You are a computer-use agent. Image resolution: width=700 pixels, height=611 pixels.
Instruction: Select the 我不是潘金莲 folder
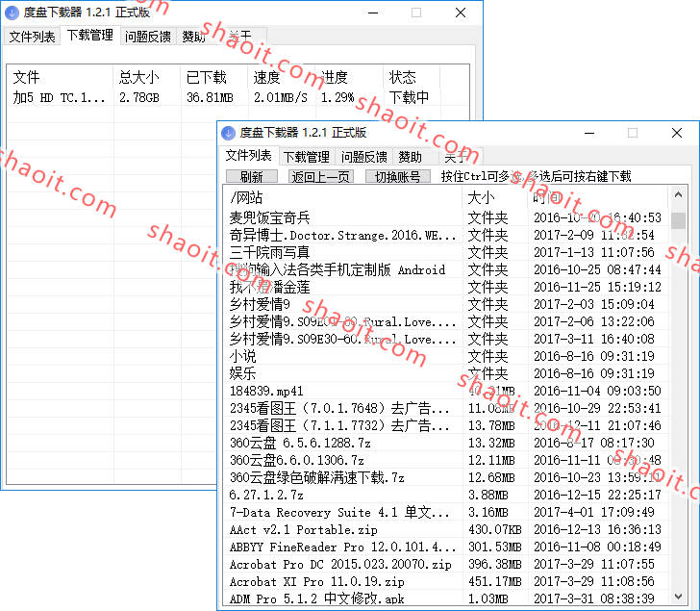coord(269,287)
